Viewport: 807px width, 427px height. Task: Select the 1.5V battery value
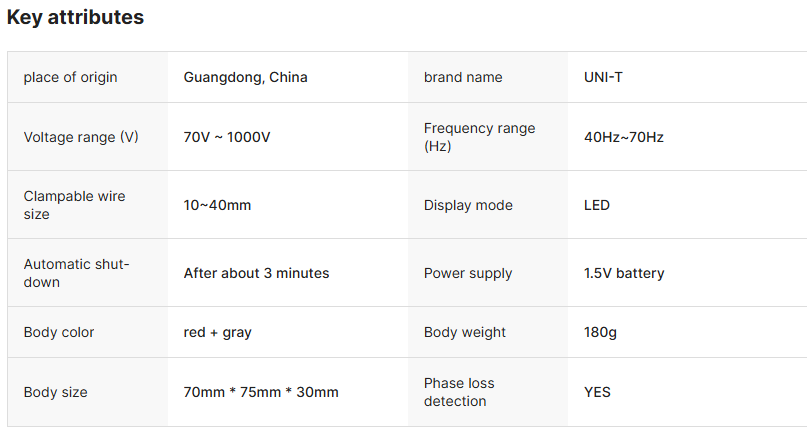click(x=624, y=273)
